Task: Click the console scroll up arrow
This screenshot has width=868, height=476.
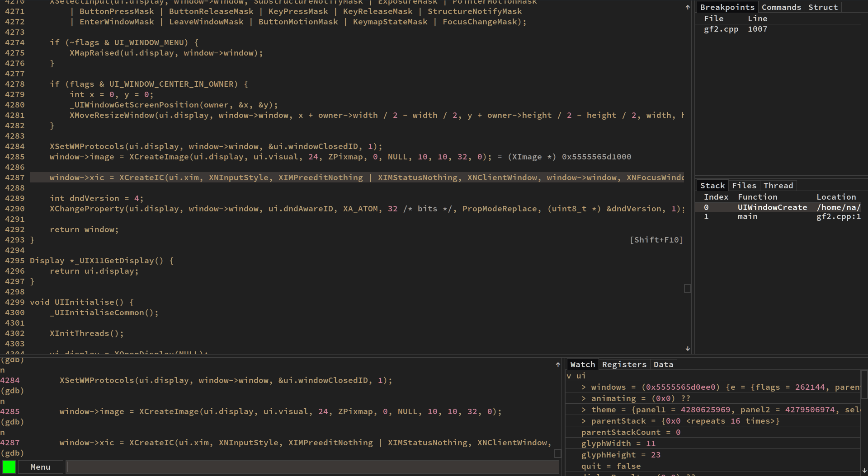Action: [558, 364]
